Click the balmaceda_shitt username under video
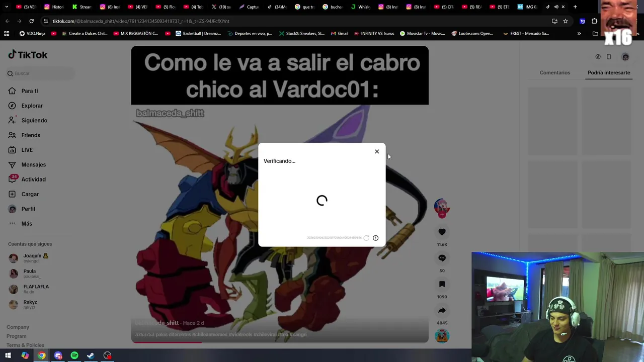This screenshot has height=362, width=644. pos(157,323)
